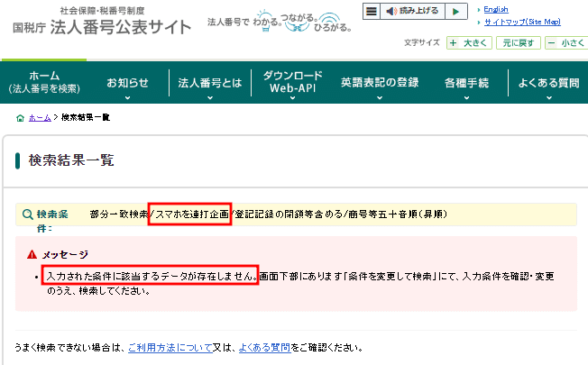The width and height of the screenshot is (588, 365).
Task: Click the home icon in breadcrumb
Action: point(21,118)
